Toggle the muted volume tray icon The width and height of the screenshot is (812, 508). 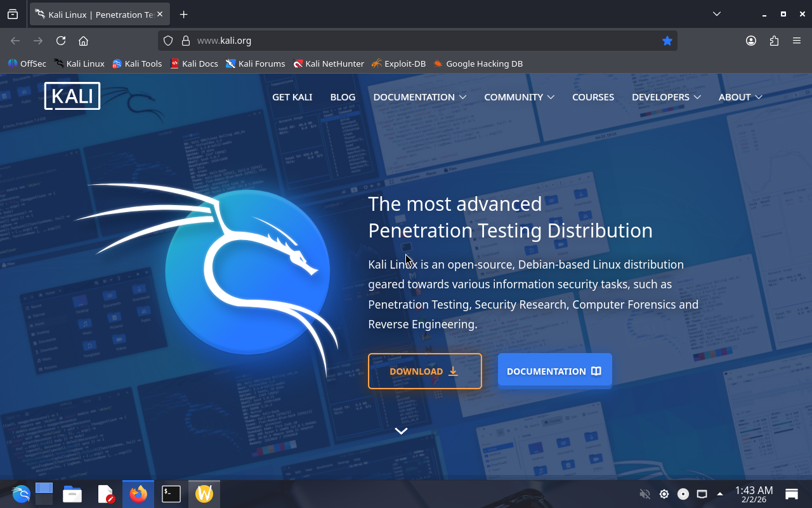(x=645, y=494)
